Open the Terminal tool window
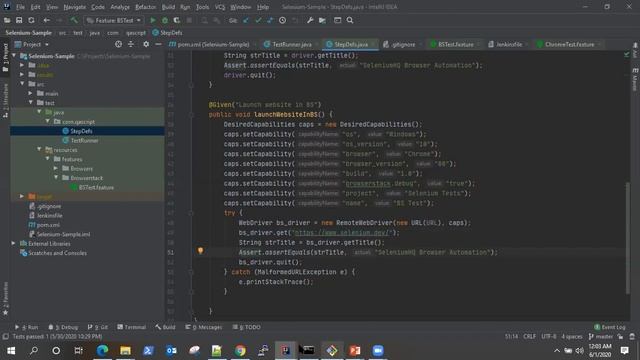 click(131, 327)
